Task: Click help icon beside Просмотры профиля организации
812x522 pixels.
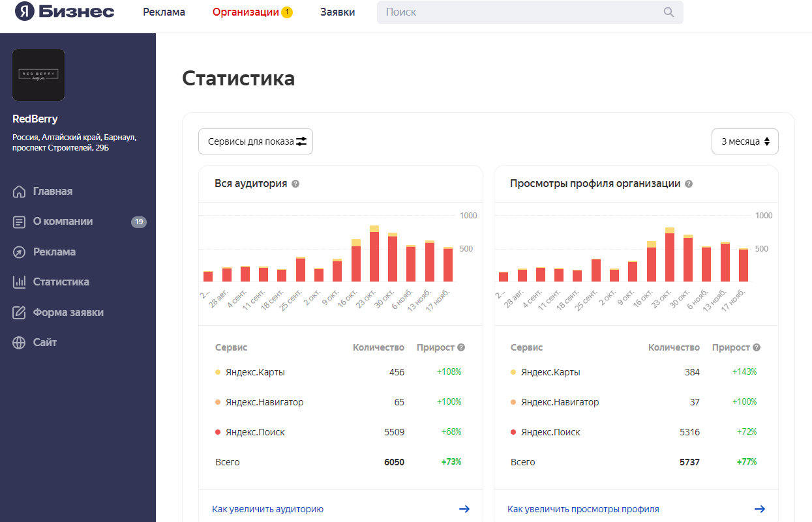Action: (689, 184)
